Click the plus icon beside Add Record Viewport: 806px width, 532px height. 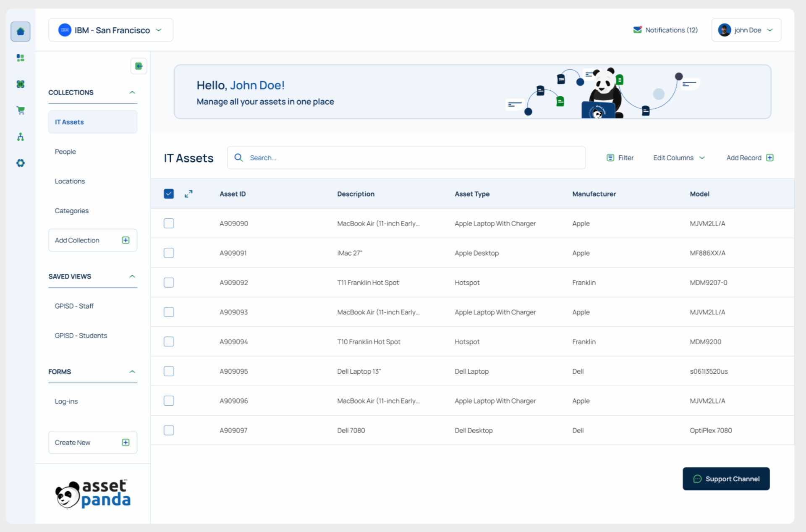click(x=770, y=158)
